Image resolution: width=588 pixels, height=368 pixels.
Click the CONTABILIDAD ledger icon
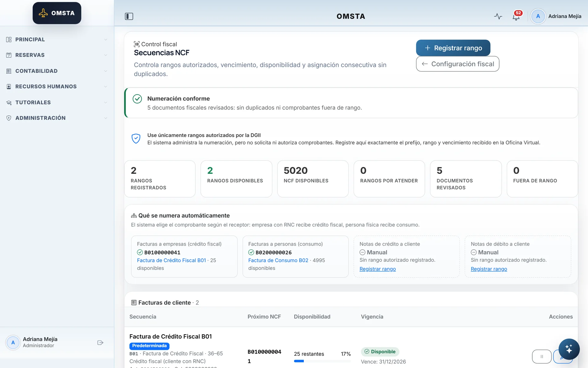tap(9, 71)
